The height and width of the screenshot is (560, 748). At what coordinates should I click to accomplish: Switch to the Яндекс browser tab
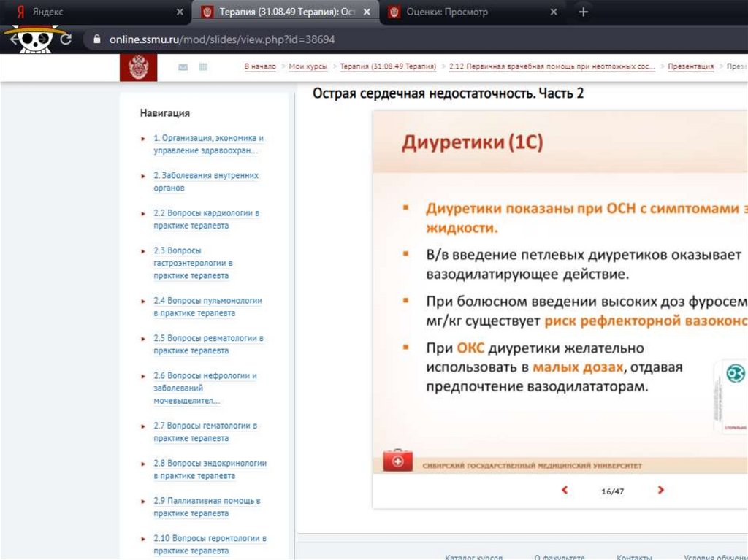point(94,12)
